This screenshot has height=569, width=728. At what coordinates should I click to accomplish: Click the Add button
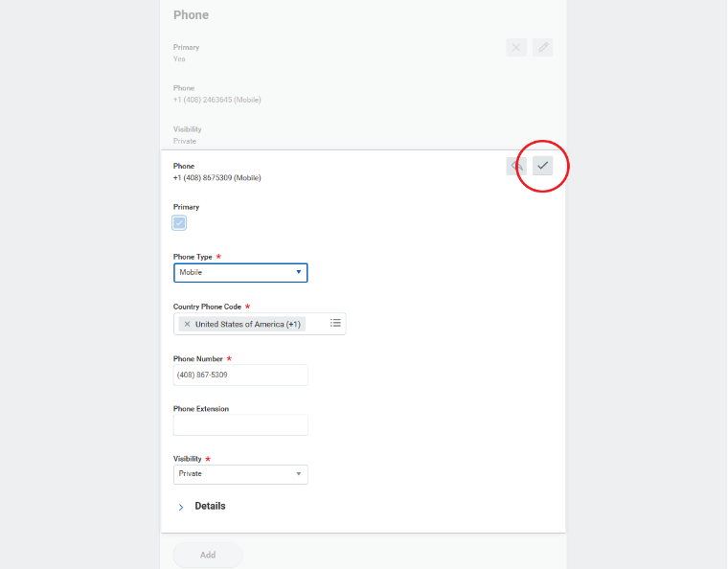(208, 555)
